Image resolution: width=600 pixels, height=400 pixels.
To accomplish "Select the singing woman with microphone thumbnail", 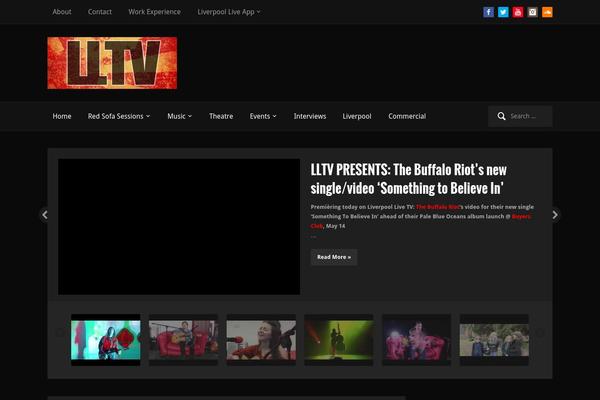I will click(261, 340).
